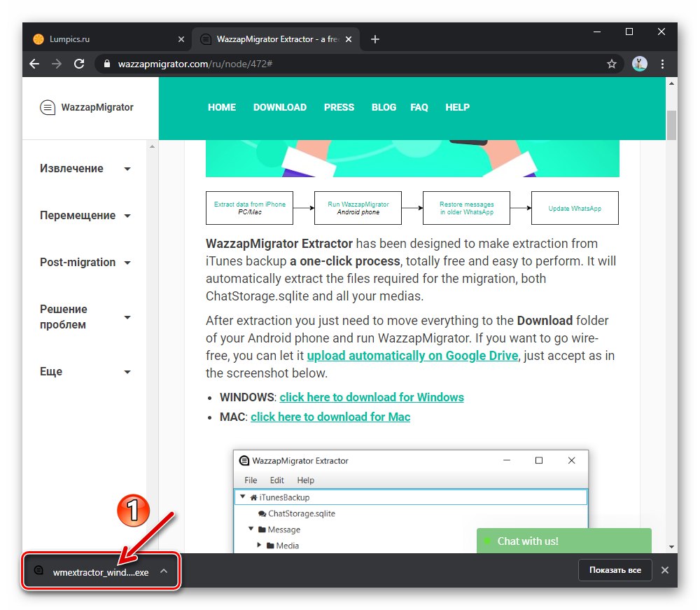Open options for the wmextractor download chevron

pyautogui.click(x=164, y=571)
